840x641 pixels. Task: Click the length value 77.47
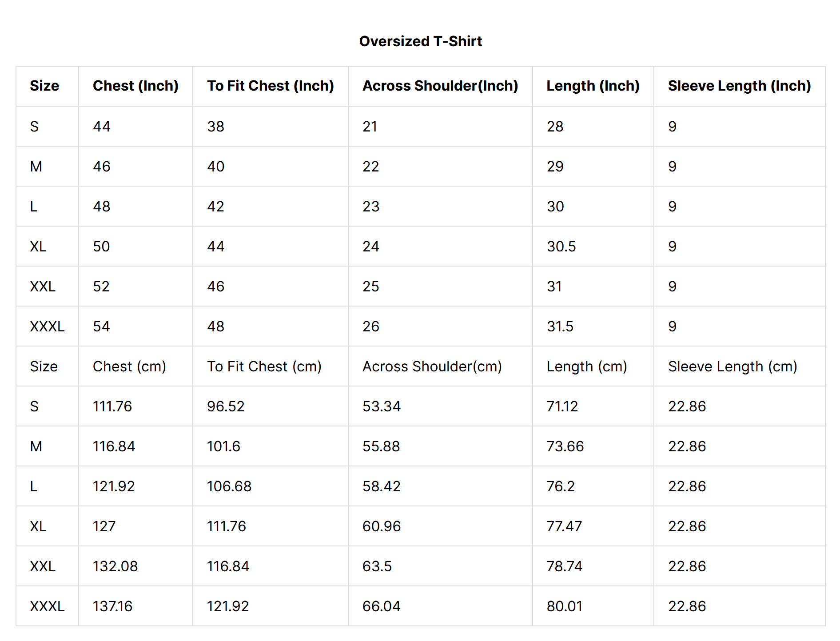pos(564,526)
